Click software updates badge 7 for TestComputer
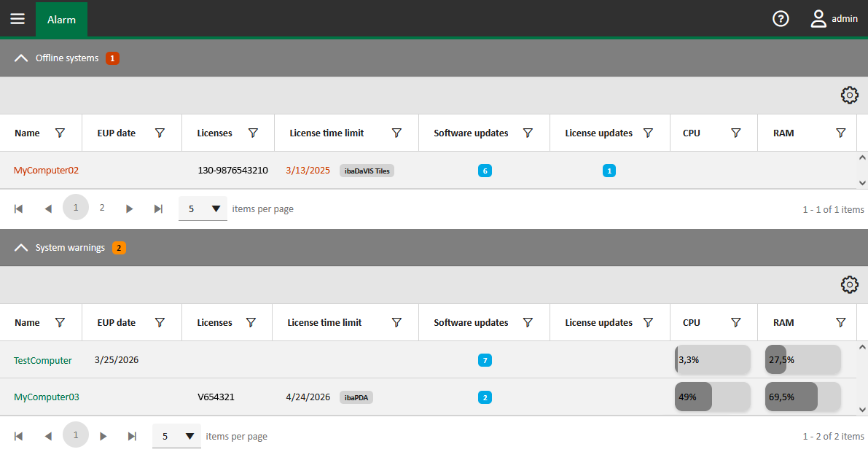Image resolution: width=868 pixels, height=452 pixels. click(x=485, y=360)
